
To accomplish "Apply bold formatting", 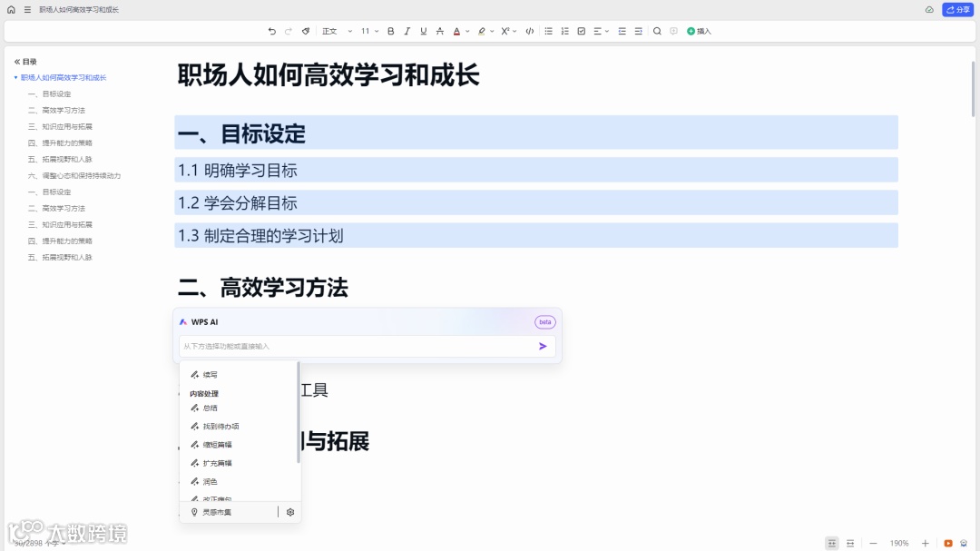I will 390,31.
